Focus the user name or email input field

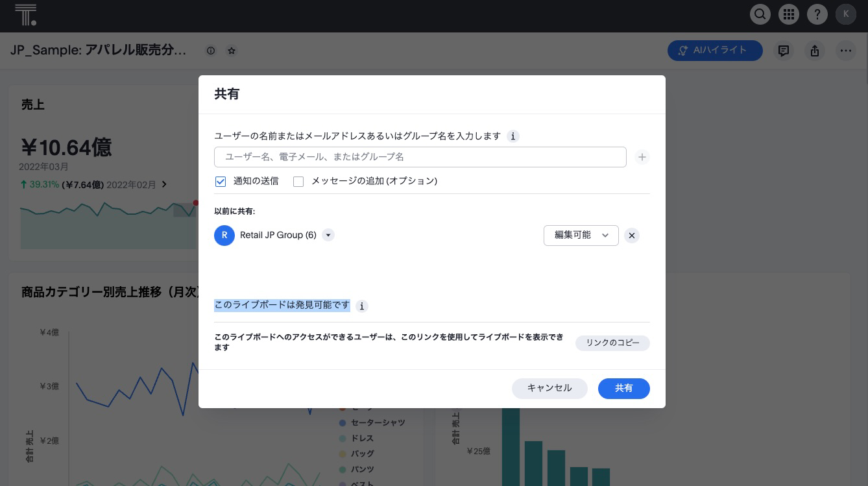pos(420,157)
